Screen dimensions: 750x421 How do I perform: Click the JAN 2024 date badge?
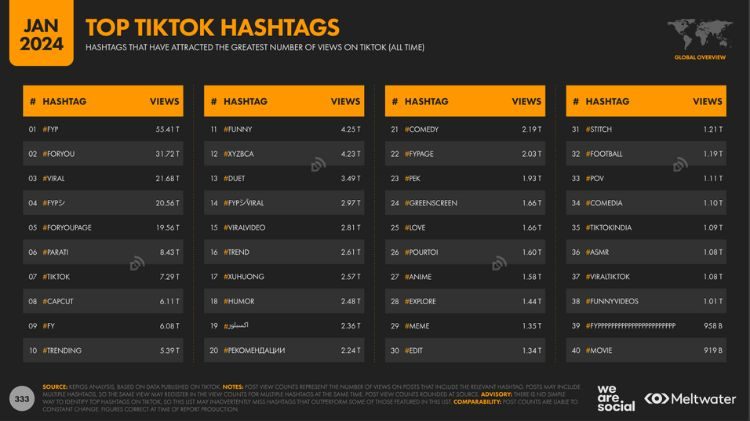40,32
